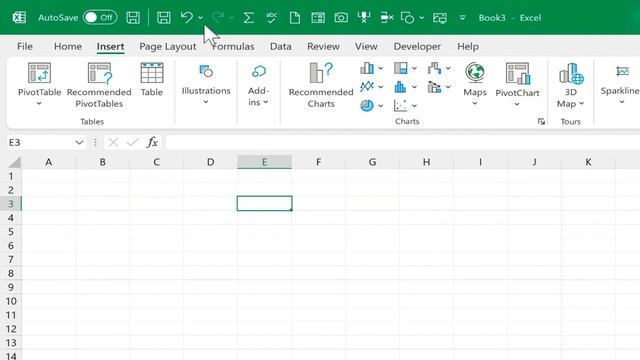Screen dimensions: 640x360
Task: Select row 10 header
Action: 11,301
